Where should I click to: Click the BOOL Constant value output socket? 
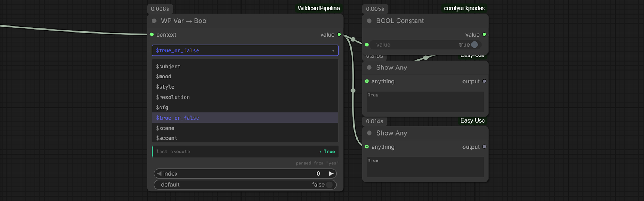click(484, 34)
